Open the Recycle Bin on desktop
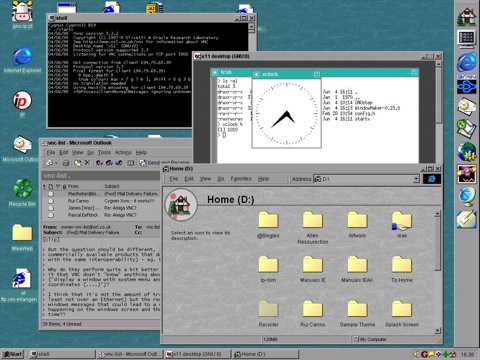480x360 pixels. 22,193
